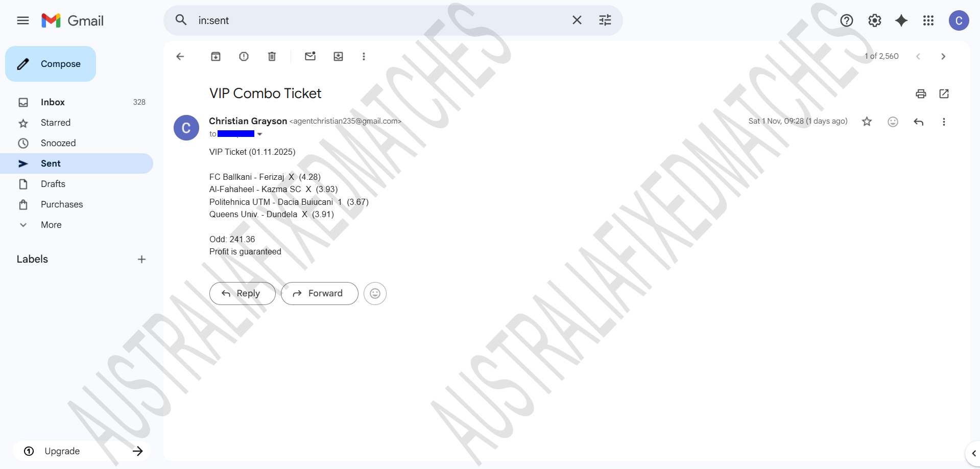Open the Support help icon
Viewport: 980px width, 469px height.
coord(847,20)
